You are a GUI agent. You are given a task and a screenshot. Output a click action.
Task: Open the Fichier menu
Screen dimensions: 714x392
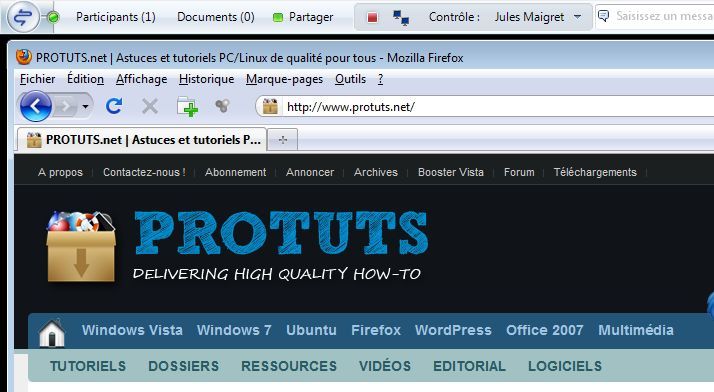(37, 79)
